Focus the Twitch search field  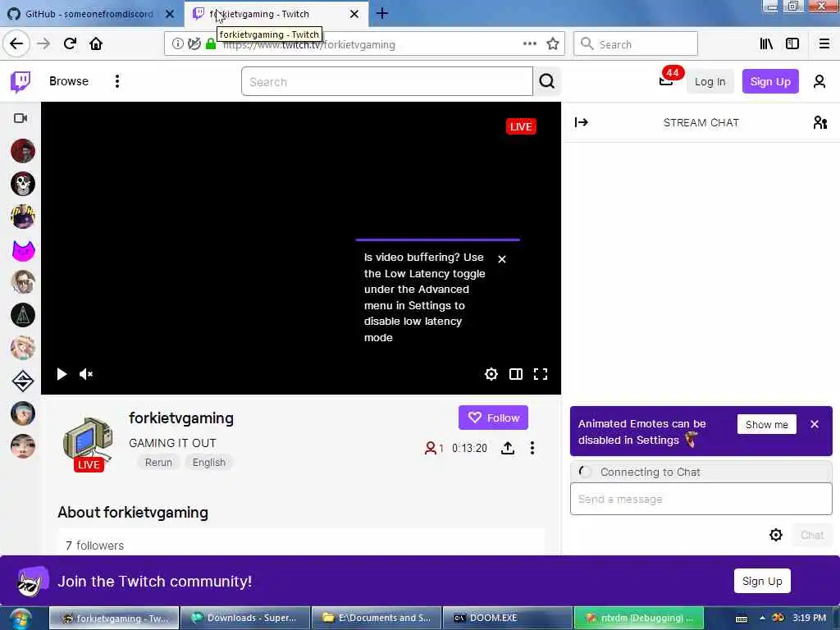click(x=387, y=81)
